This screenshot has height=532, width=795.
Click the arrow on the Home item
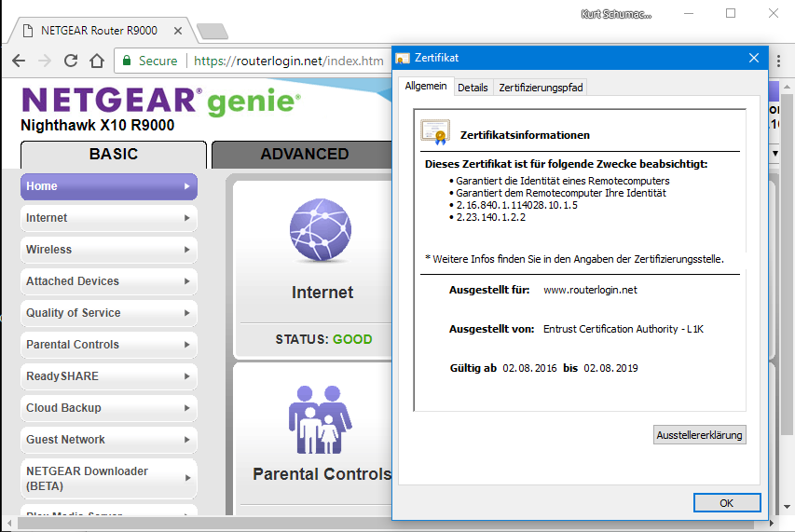coord(187,186)
